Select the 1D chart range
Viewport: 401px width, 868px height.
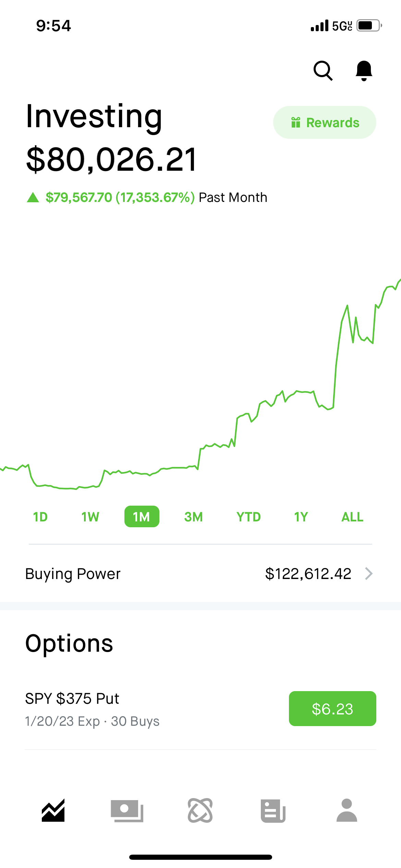tap(40, 517)
